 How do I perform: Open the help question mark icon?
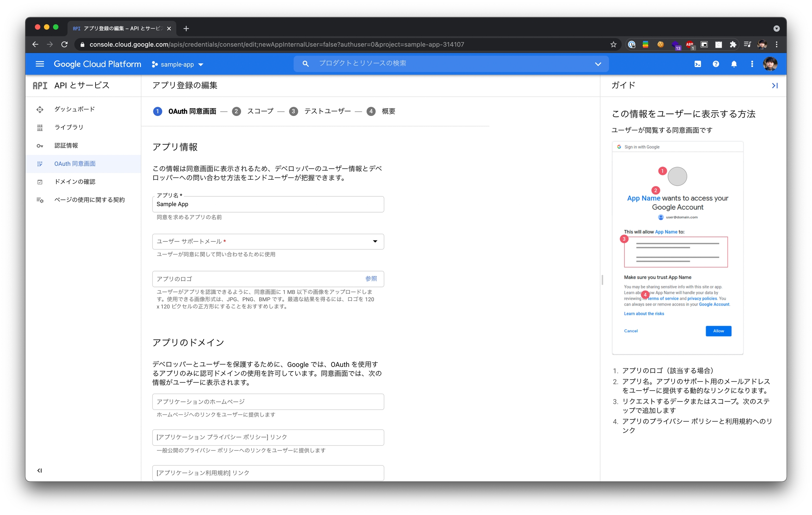pos(715,64)
